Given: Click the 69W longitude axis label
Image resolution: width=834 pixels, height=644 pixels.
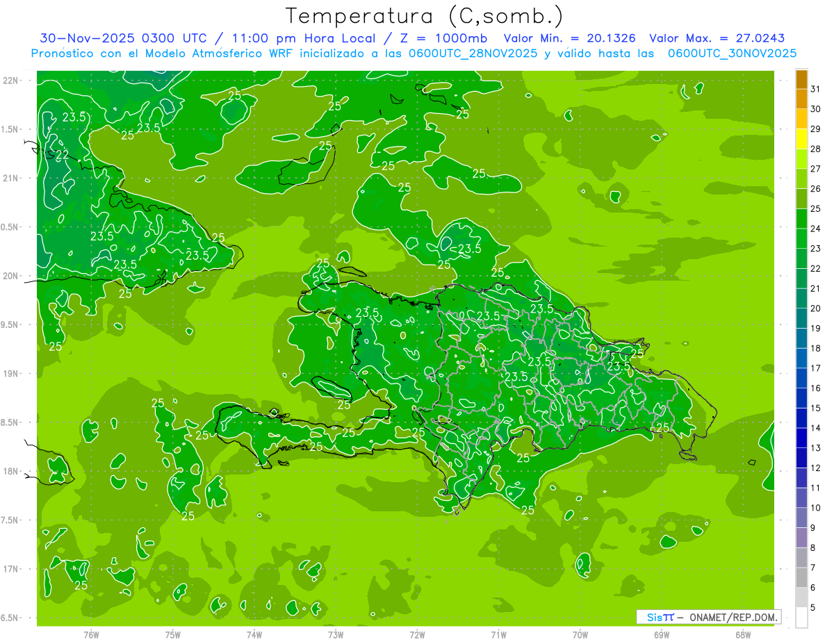Looking at the screenshot, I should 662,635.
